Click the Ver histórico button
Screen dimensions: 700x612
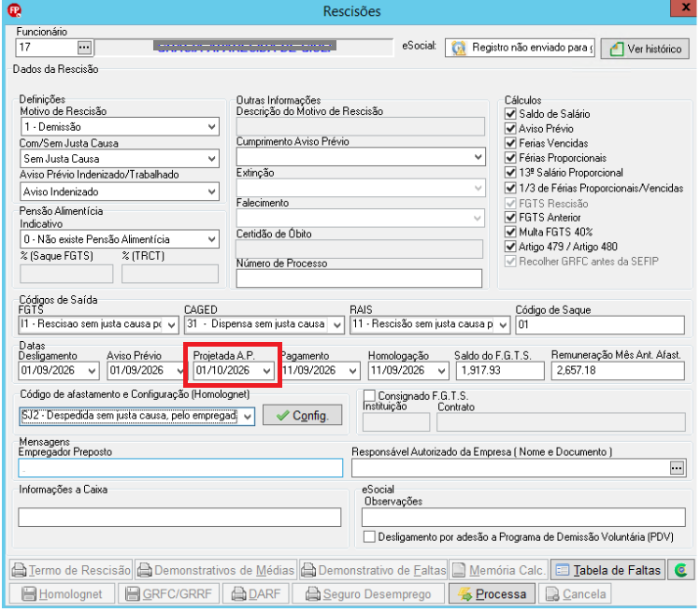click(x=645, y=49)
